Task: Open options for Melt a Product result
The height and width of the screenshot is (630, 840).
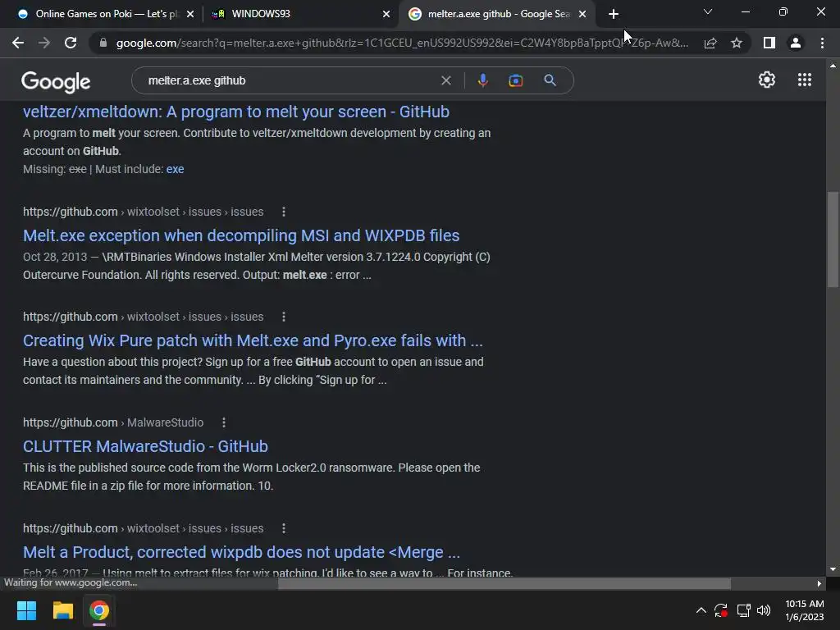Action: (284, 528)
